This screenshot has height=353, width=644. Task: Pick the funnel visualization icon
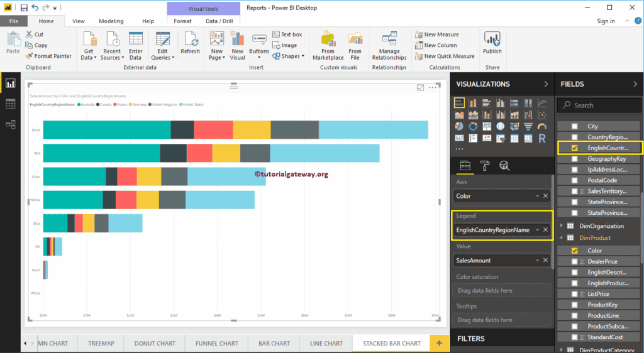click(x=528, y=127)
